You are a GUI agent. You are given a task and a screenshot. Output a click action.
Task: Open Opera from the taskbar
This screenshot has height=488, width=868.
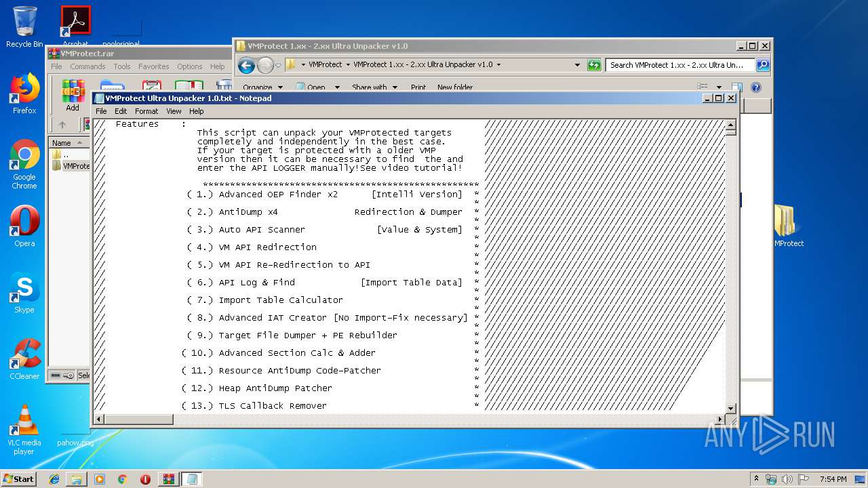click(x=145, y=479)
